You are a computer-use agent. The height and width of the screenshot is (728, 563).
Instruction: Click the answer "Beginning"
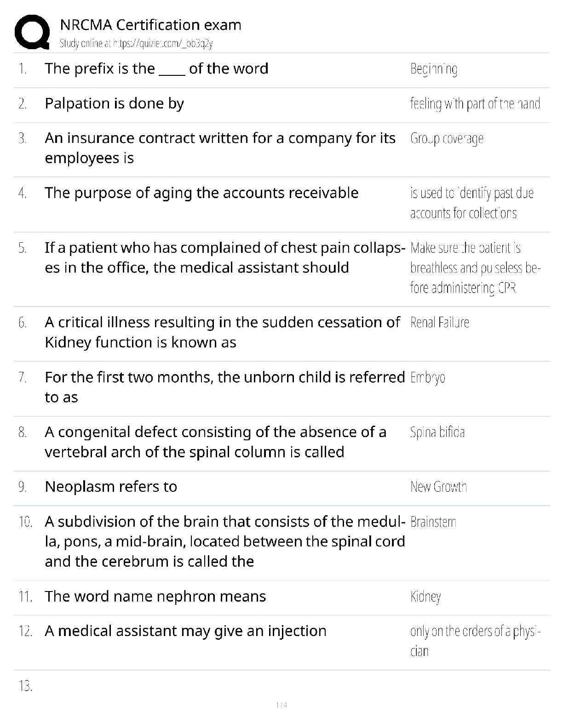433,69
